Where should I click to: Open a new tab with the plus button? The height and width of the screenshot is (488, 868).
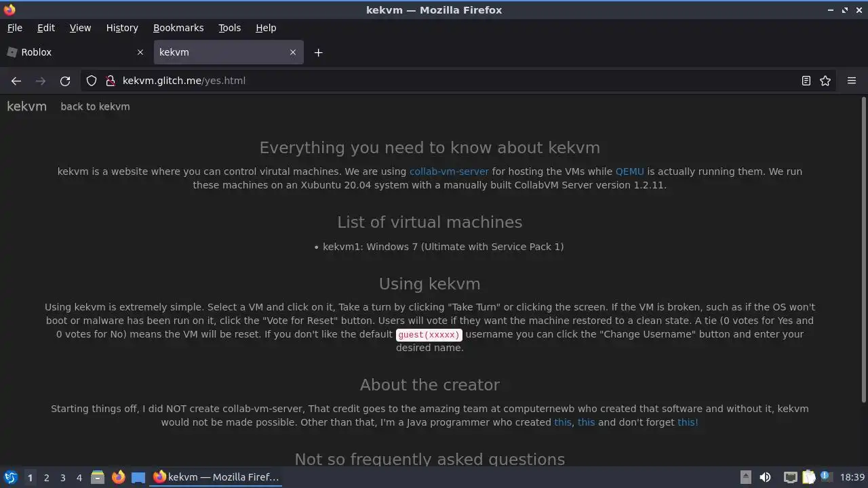click(x=318, y=52)
